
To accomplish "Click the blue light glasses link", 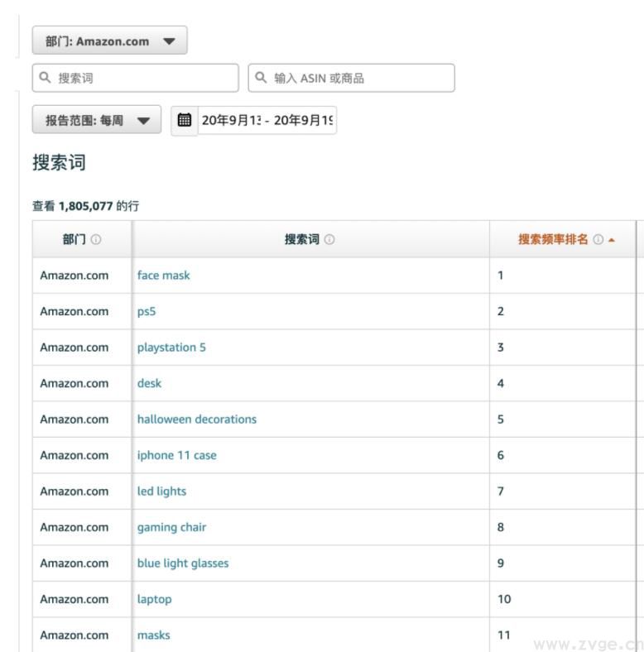I will click(183, 563).
